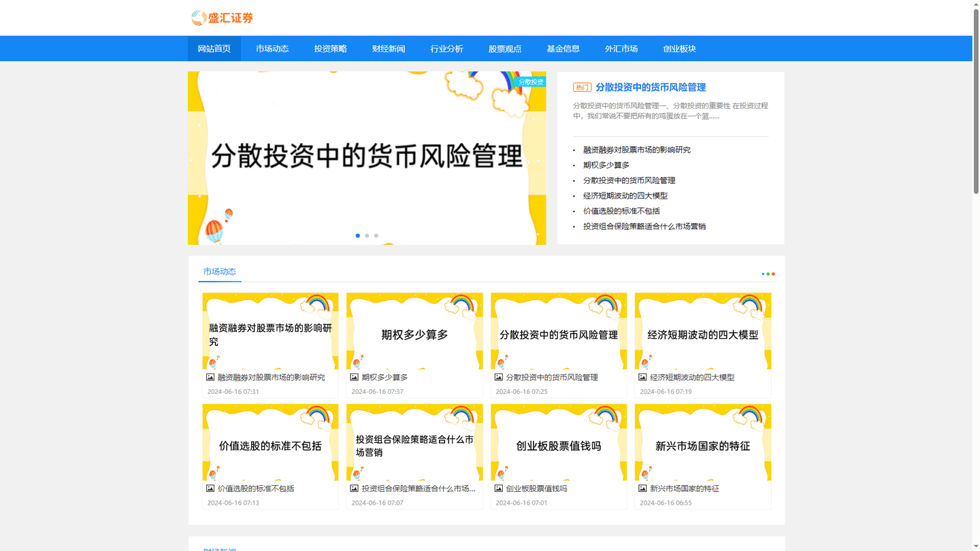
Task: Open thumbnail 新兴市场国家的特征
Action: [x=703, y=443]
